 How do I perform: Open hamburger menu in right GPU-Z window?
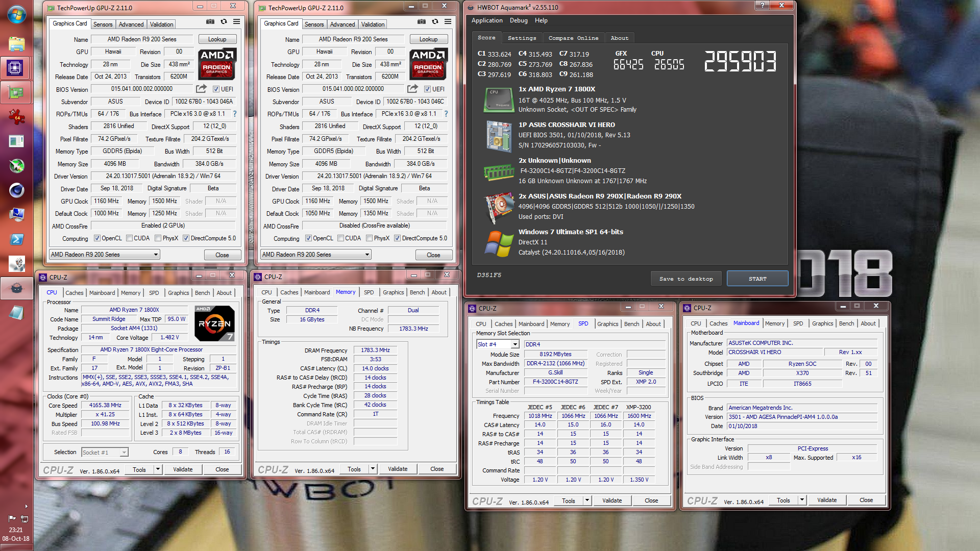[x=448, y=22]
